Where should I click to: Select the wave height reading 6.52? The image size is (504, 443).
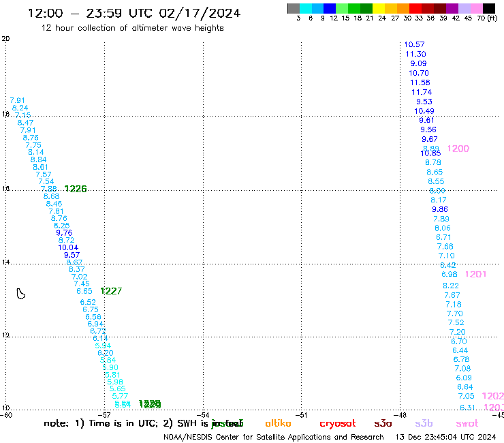pos(88,302)
